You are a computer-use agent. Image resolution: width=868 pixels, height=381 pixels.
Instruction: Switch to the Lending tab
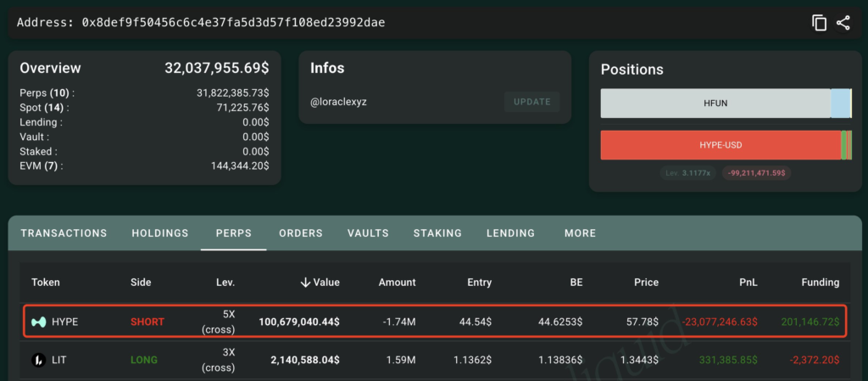[x=510, y=233]
